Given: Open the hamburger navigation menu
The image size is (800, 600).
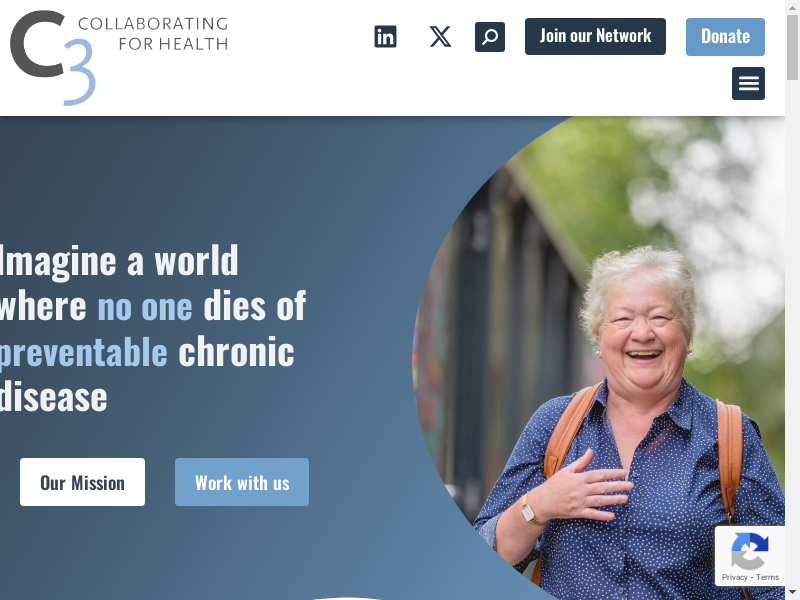Looking at the screenshot, I should [748, 83].
